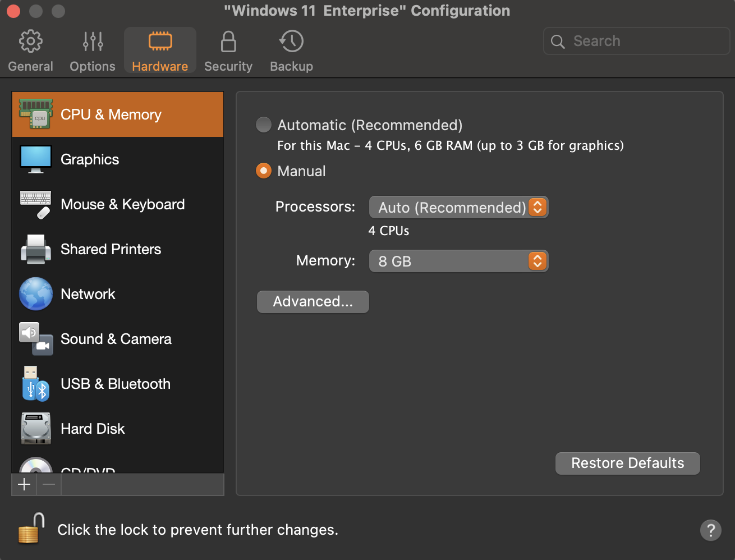Click the CPU & Memory chip icon
Screen dimensions: 735x560
[x=36, y=114]
